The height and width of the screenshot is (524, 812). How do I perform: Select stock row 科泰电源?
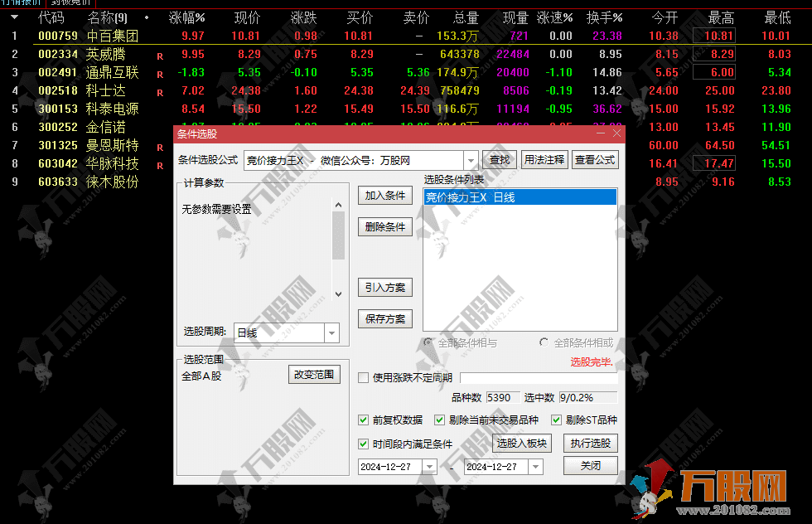[406, 109]
